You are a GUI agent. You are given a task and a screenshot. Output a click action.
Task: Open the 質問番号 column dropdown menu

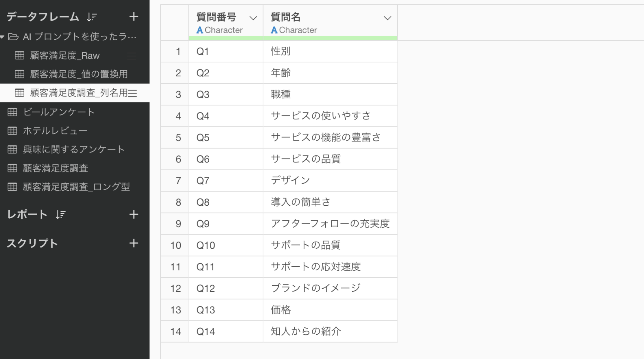click(x=253, y=18)
